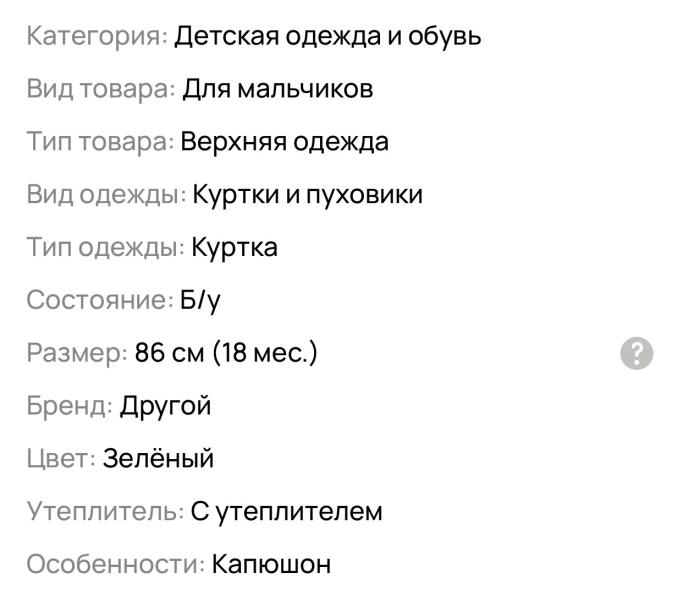Click the 'Куртка' clothing type value
Image resolution: width=683 pixels, height=600 pixels.
tap(235, 247)
